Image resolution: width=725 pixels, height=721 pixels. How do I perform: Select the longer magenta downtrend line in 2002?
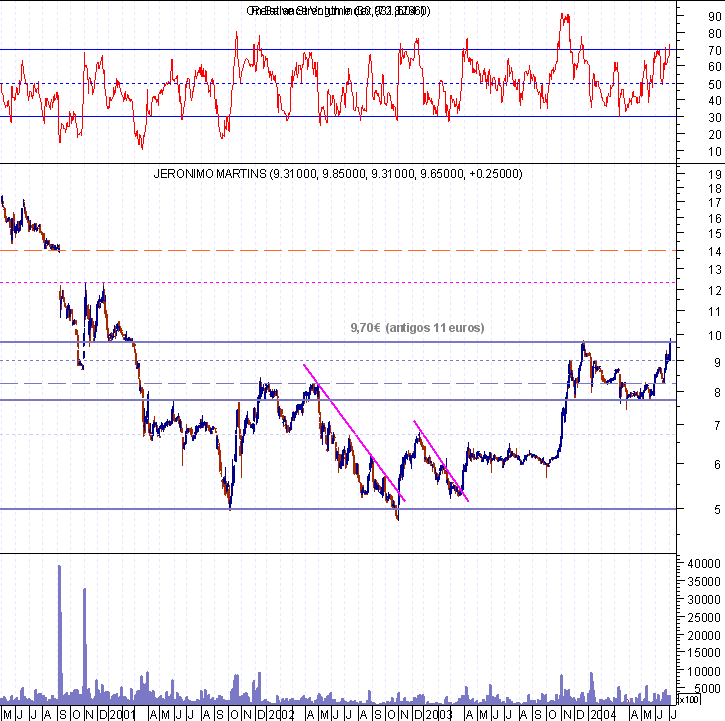point(354,433)
